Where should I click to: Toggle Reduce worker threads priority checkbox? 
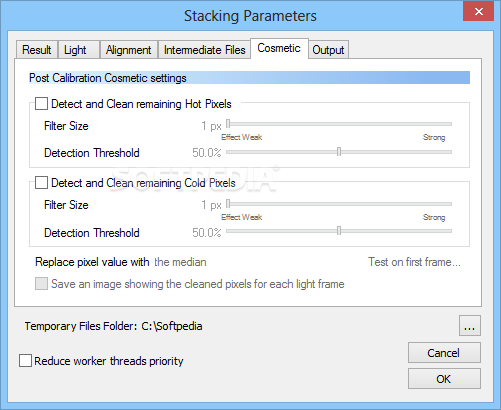click(25, 361)
